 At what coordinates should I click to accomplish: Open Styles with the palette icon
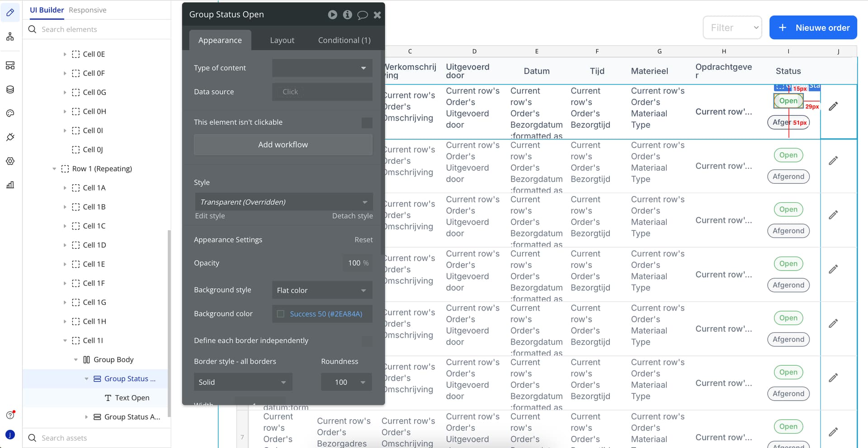[x=10, y=113]
